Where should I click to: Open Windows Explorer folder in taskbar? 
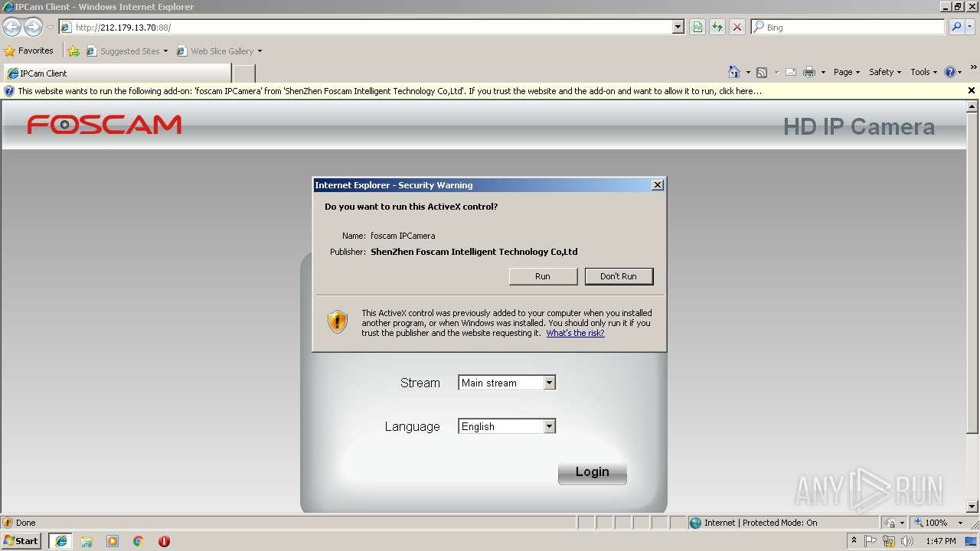pos(87,541)
